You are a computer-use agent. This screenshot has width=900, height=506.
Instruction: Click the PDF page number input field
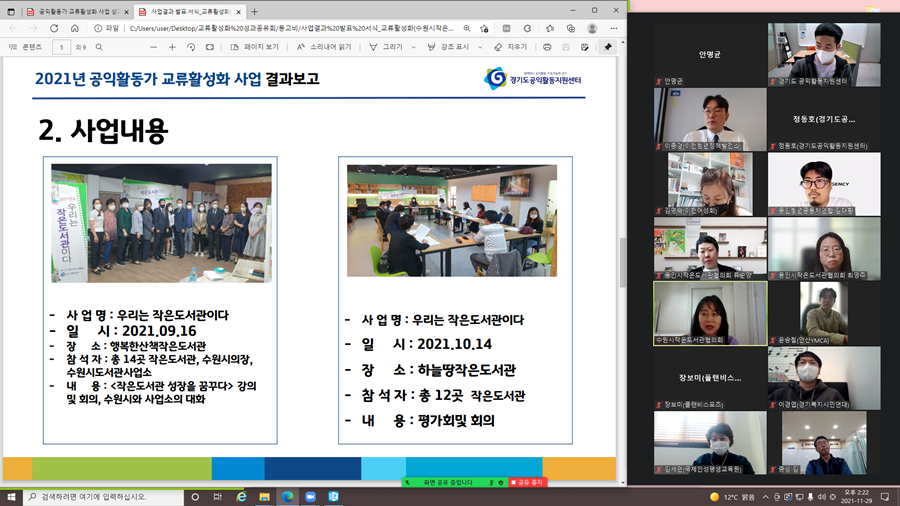pos(61,47)
